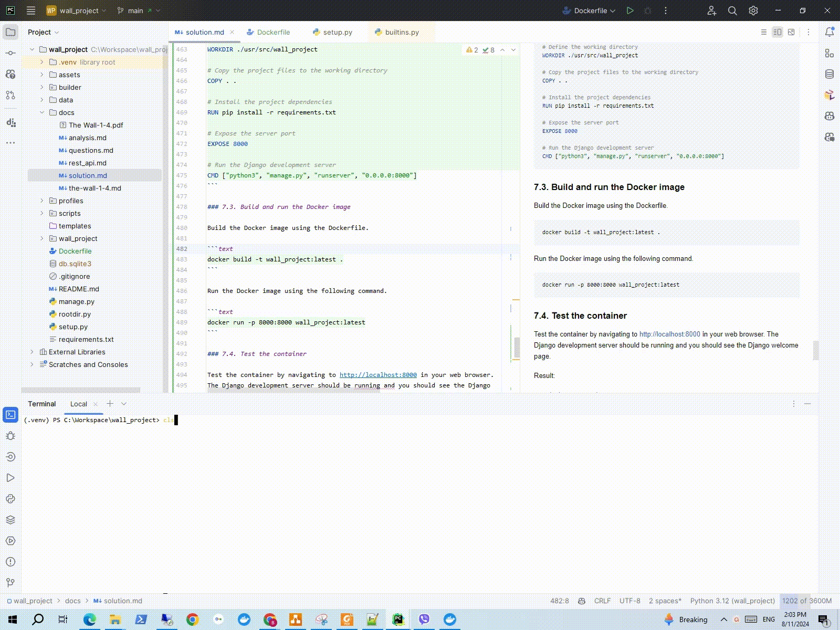Expand External Libraries node
Viewport: 840px width, 630px height.
coord(32,352)
